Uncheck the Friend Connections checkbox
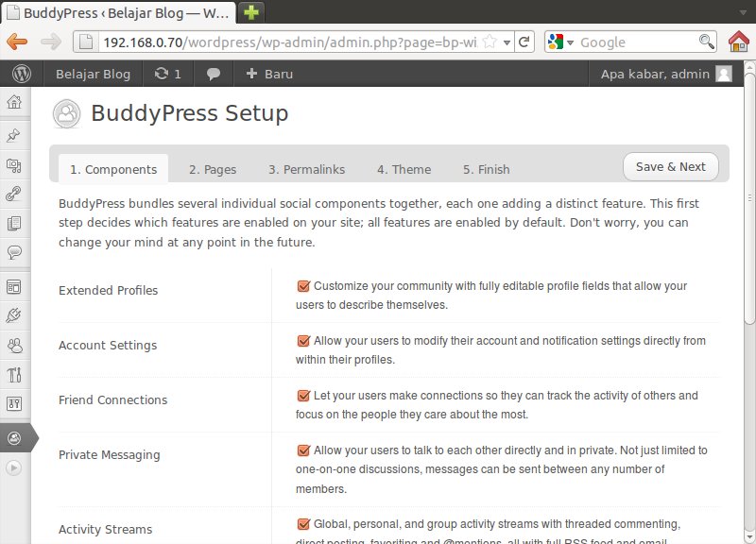Image resolution: width=756 pixels, height=544 pixels. click(x=303, y=396)
